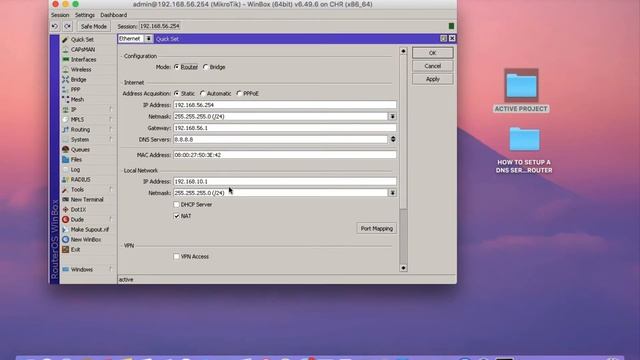This screenshot has width=640, height=360.
Task: Click the undo toolbar arrow
Action: click(55, 26)
